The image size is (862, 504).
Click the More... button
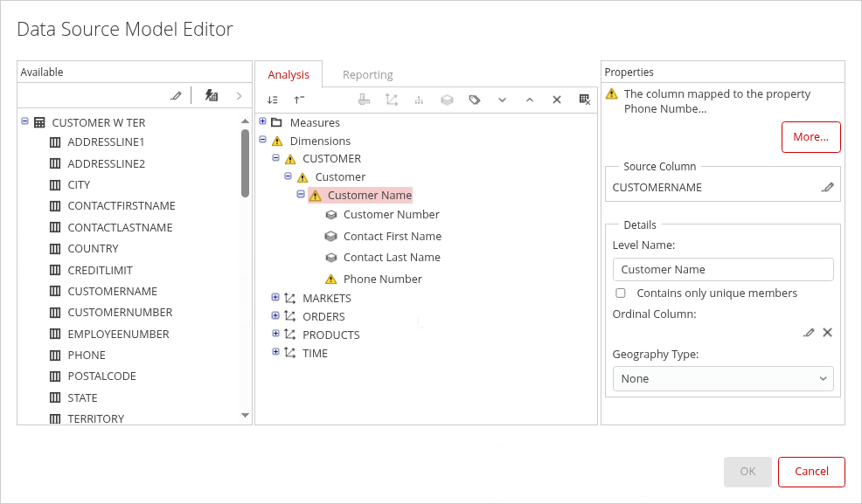[810, 137]
